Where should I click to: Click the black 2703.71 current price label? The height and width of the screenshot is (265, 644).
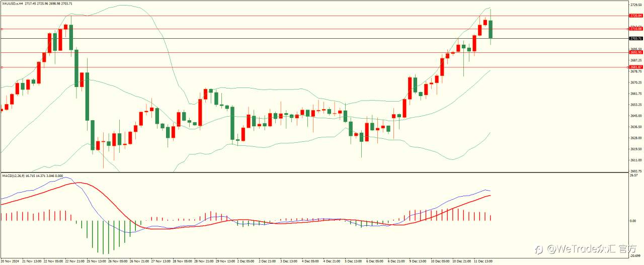point(636,38)
